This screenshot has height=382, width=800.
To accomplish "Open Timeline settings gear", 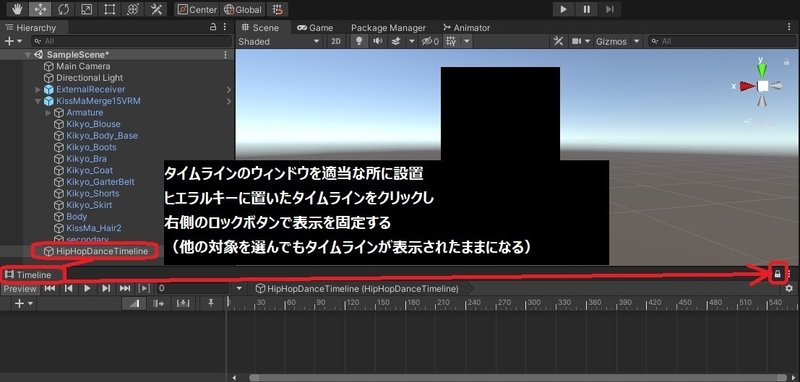I will pos(789,289).
